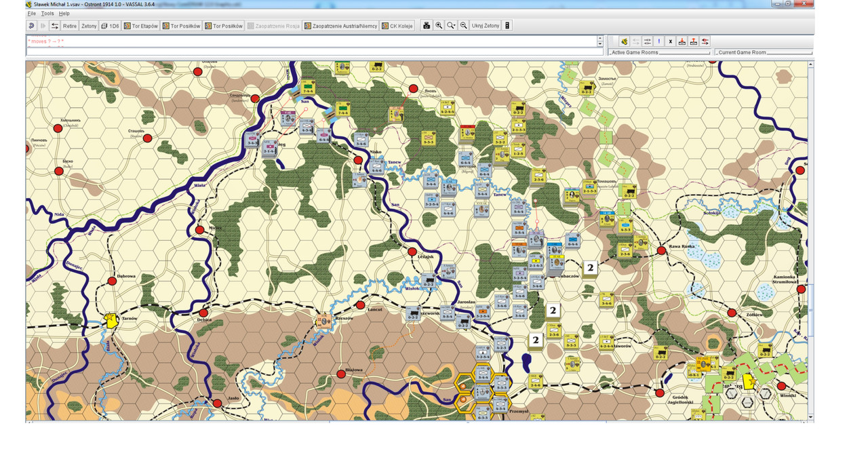The width and height of the screenshot is (868, 470).
Task: Click the red up-arrow outbox icon
Action: coord(694,41)
